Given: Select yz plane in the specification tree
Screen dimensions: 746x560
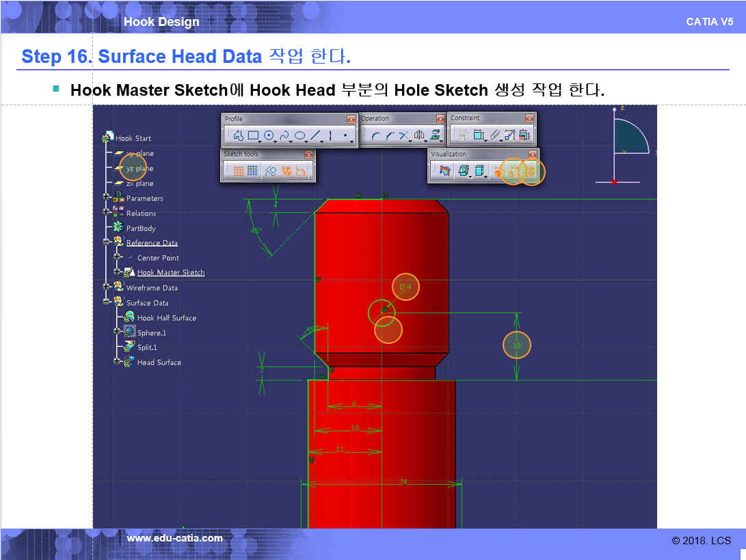Looking at the screenshot, I should coord(139,168).
